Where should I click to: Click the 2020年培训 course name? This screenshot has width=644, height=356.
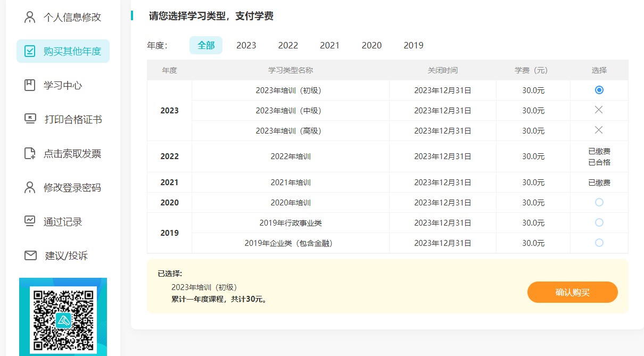(x=291, y=203)
